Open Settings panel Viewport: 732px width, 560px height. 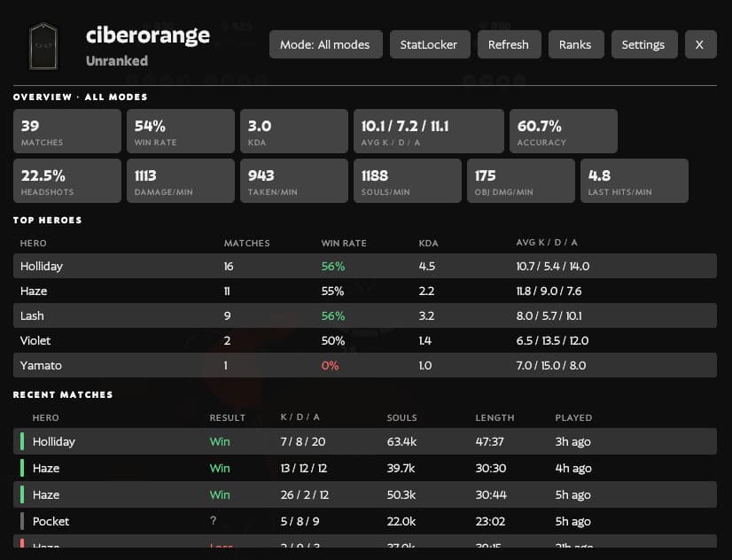(644, 44)
